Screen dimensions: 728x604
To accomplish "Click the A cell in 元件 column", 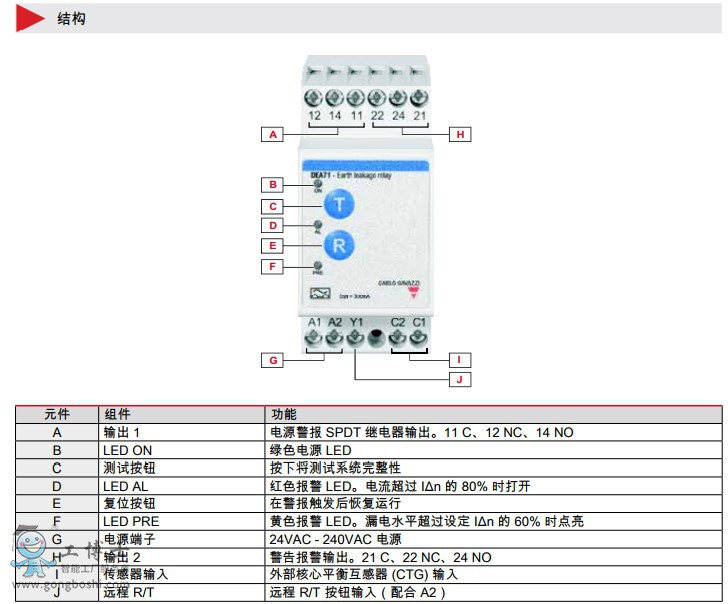I will [x=57, y=433].
